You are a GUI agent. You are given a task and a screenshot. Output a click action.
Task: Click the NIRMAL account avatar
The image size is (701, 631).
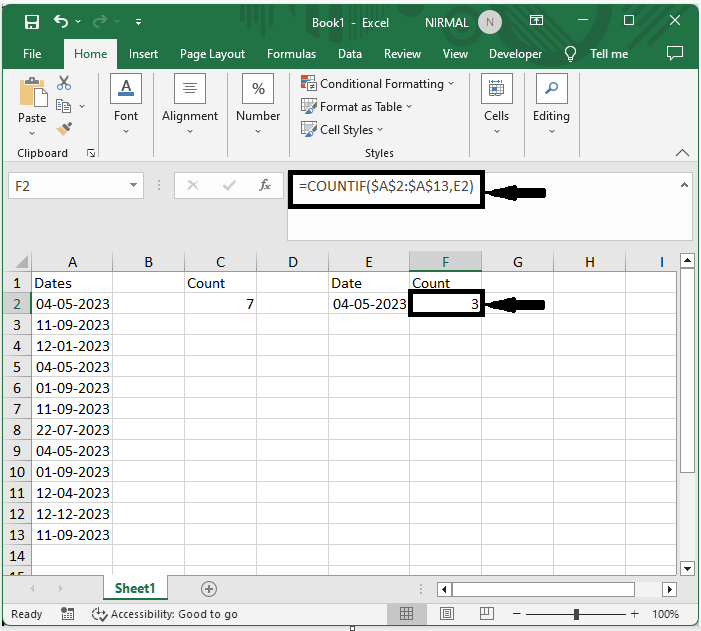[490, 22]
